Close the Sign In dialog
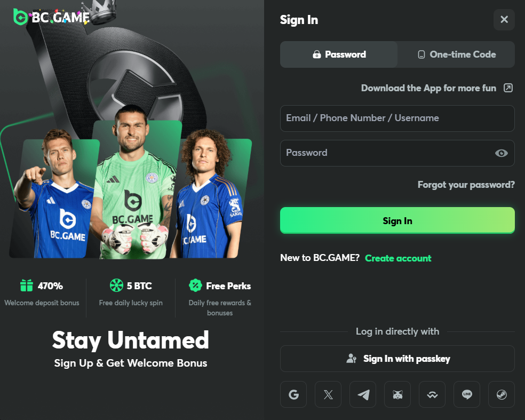 pos(504,20)
